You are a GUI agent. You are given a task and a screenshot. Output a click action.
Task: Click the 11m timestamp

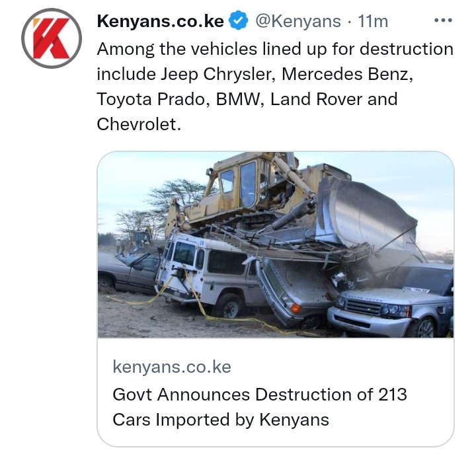[x=373, y=21]
